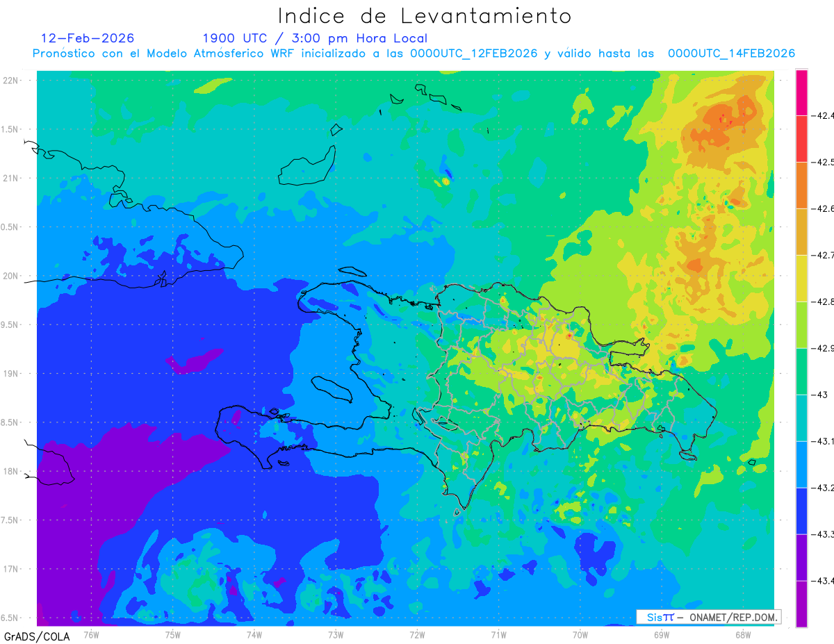Click the longitude label '74W'
Screen dimensions: 834x644
coord(254,634)
